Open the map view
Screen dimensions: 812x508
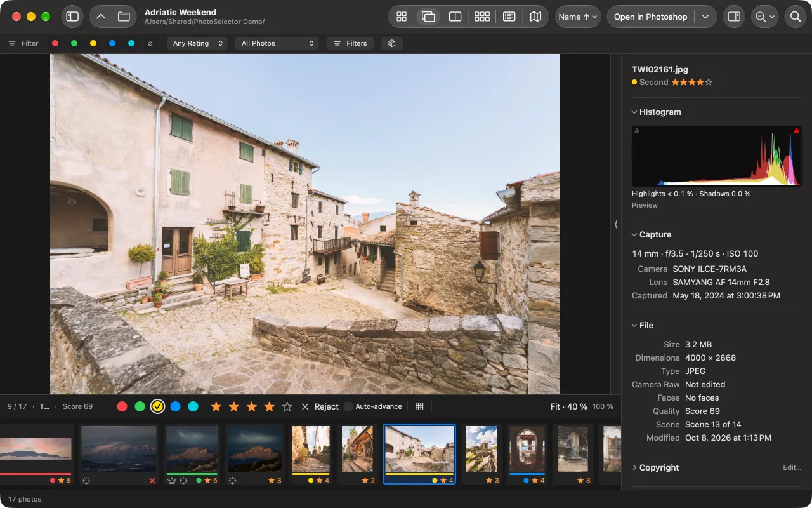coord(536,17)
